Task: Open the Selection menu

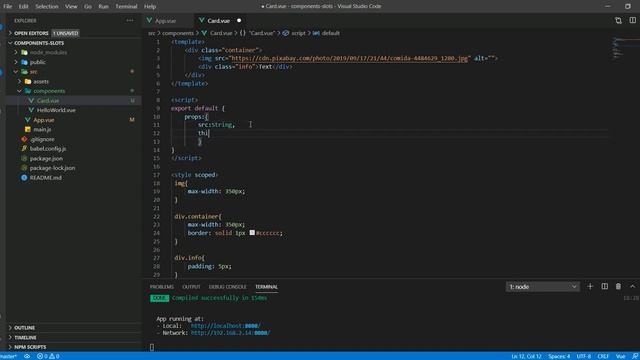Action: tap(47, 7)
